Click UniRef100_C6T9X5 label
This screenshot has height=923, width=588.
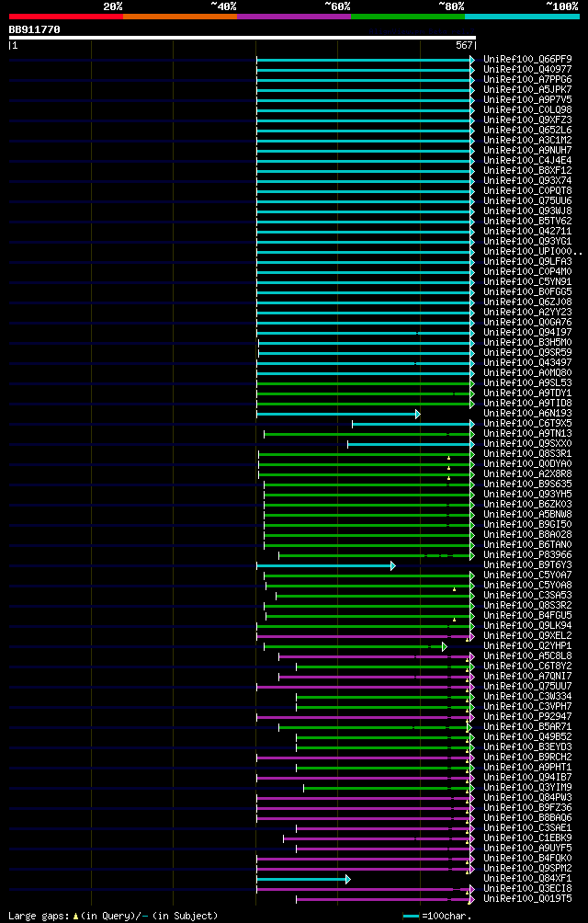tap(527, 423)
